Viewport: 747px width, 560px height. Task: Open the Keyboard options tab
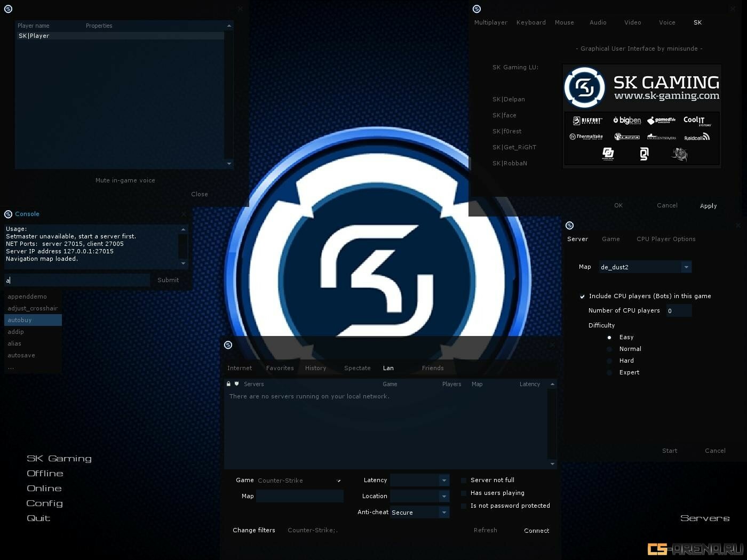tap(531, 23)
